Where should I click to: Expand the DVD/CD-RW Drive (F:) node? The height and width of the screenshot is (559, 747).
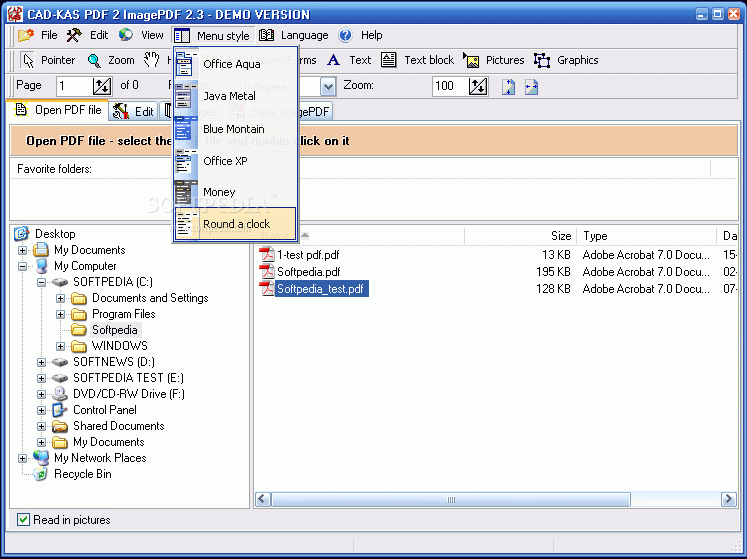(x=41, y=394)
